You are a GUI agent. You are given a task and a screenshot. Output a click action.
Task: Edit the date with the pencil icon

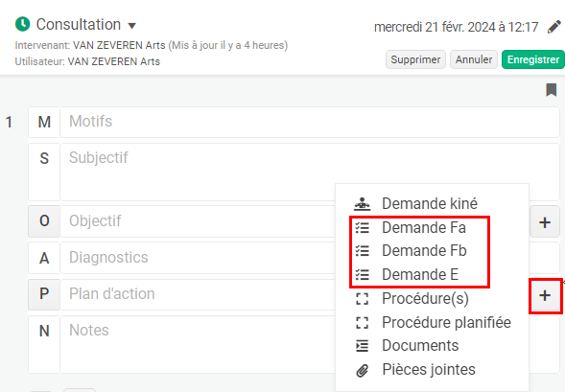[x=553, y=27]
